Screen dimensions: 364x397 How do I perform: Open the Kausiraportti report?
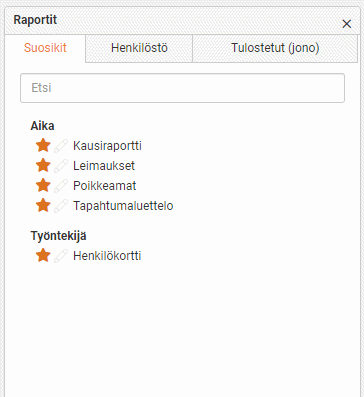point(107,146)
